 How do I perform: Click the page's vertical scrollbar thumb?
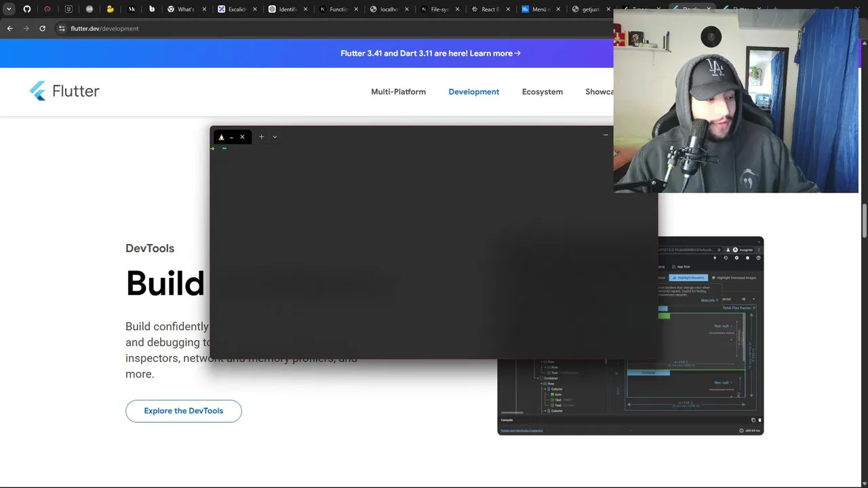point(864,220)
